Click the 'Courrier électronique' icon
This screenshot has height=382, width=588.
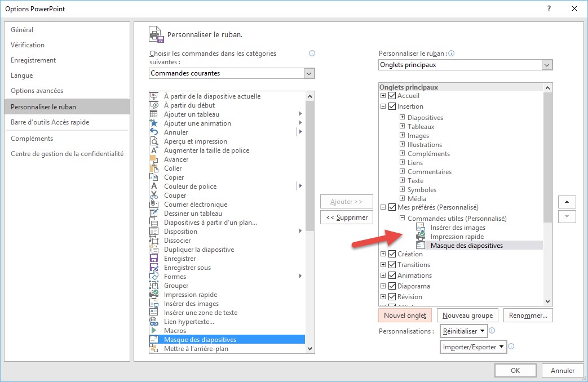(154, 204)
